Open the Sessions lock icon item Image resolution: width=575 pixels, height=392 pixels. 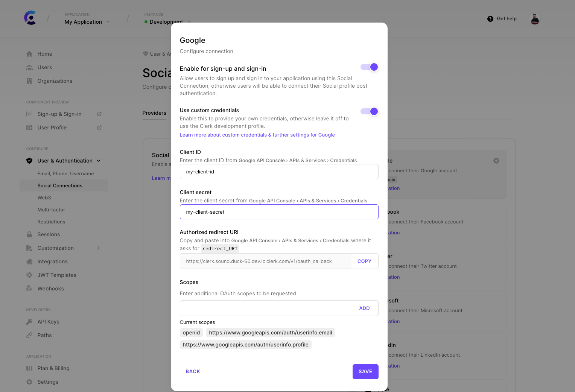(29, 234)
